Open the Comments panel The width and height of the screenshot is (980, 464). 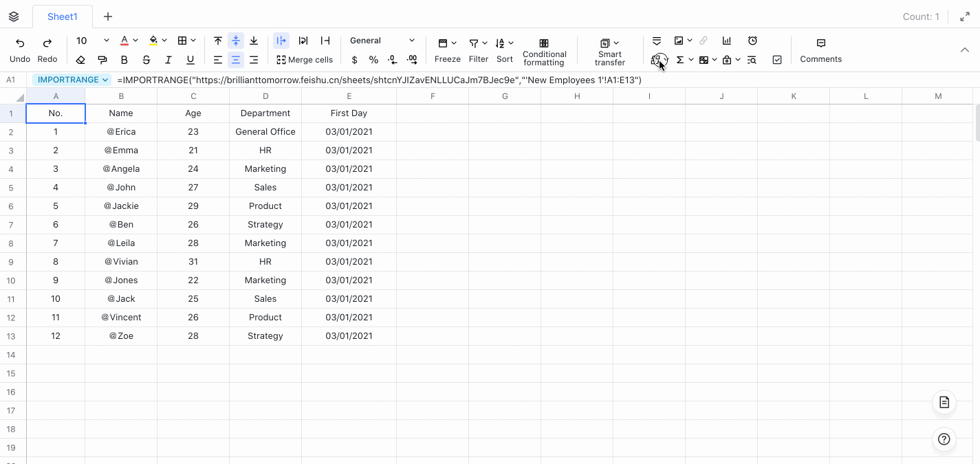pyautogui.click(x=820, y=52)
